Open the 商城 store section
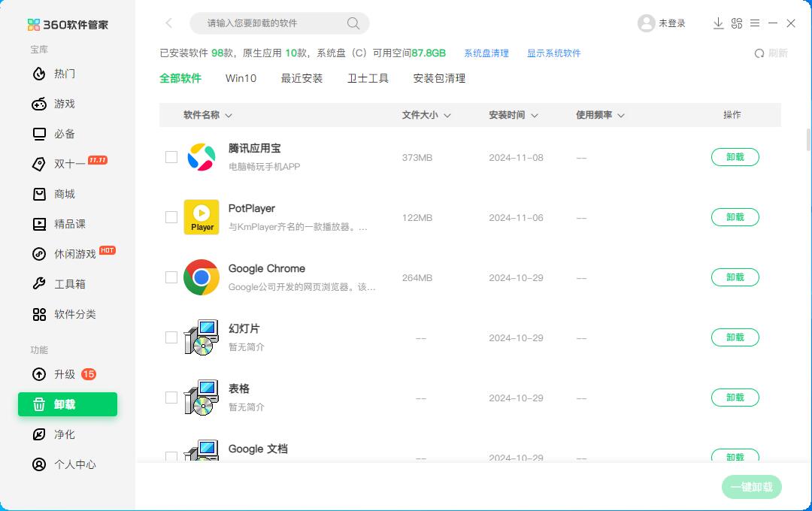 coord(54,194)
